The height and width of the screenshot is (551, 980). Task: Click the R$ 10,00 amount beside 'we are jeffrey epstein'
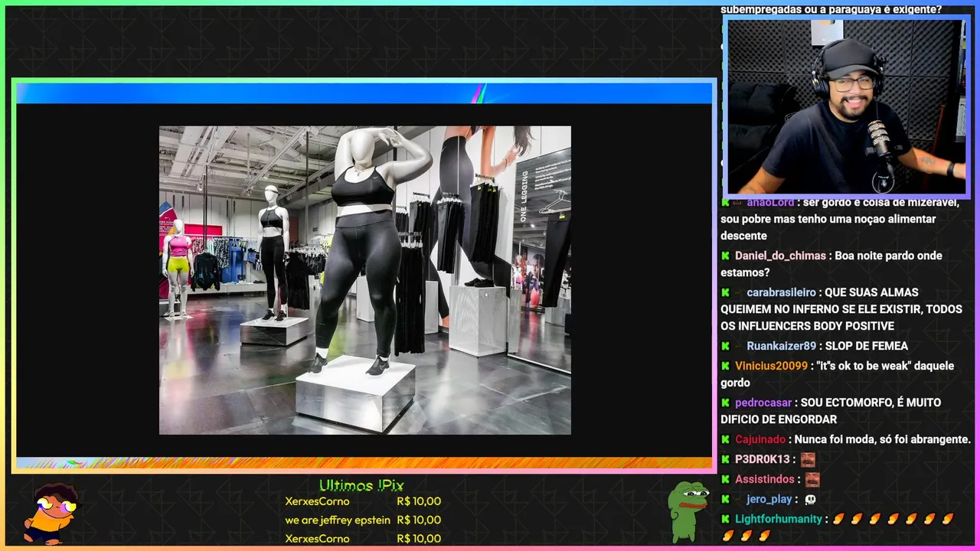click(x=419, y=520)
